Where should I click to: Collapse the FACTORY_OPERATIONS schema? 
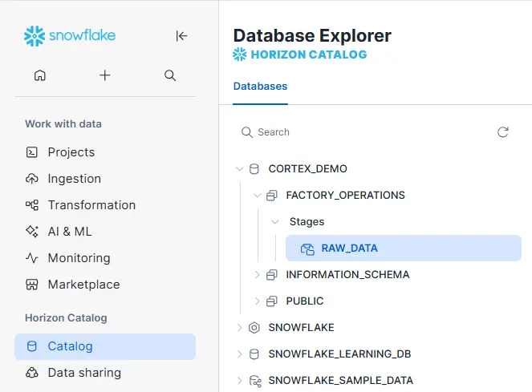(257, 196)
